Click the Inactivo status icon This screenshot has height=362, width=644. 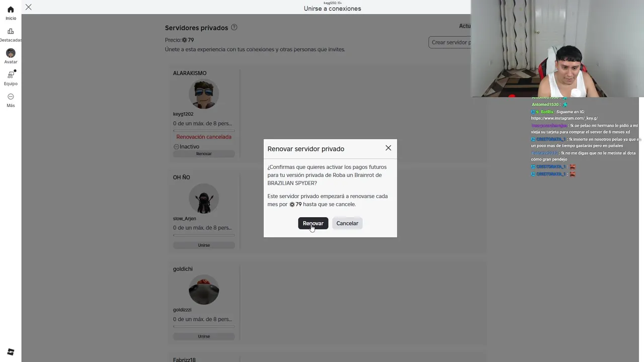coord(176,147)
